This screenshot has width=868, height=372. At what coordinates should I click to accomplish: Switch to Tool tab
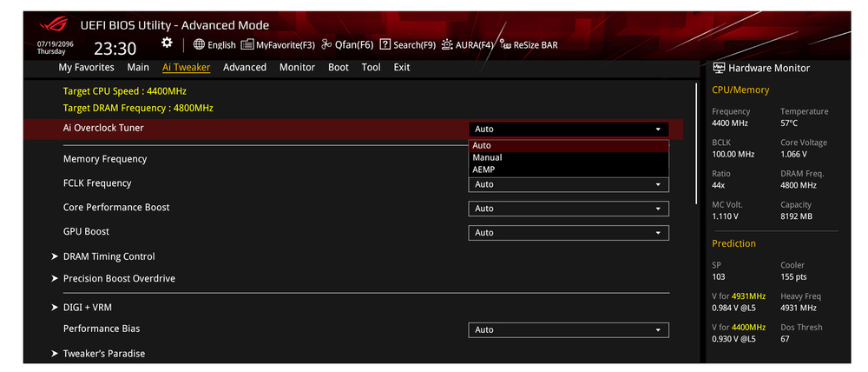(x=371, y=67)
